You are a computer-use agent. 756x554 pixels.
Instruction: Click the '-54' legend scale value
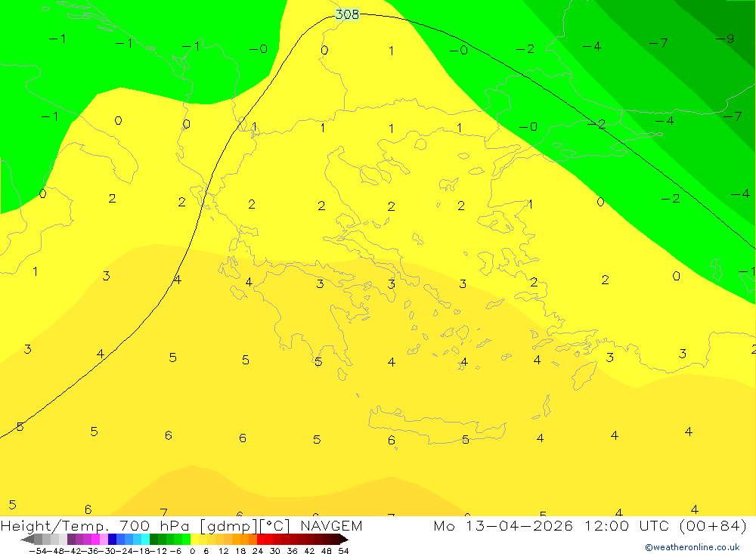pyautogui.click(x=38, y=551)
